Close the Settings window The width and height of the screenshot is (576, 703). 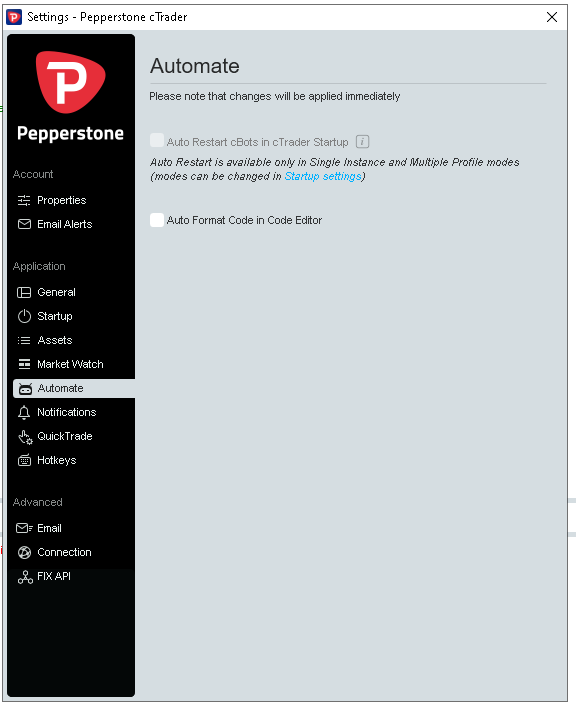click(x=552, y=17)
